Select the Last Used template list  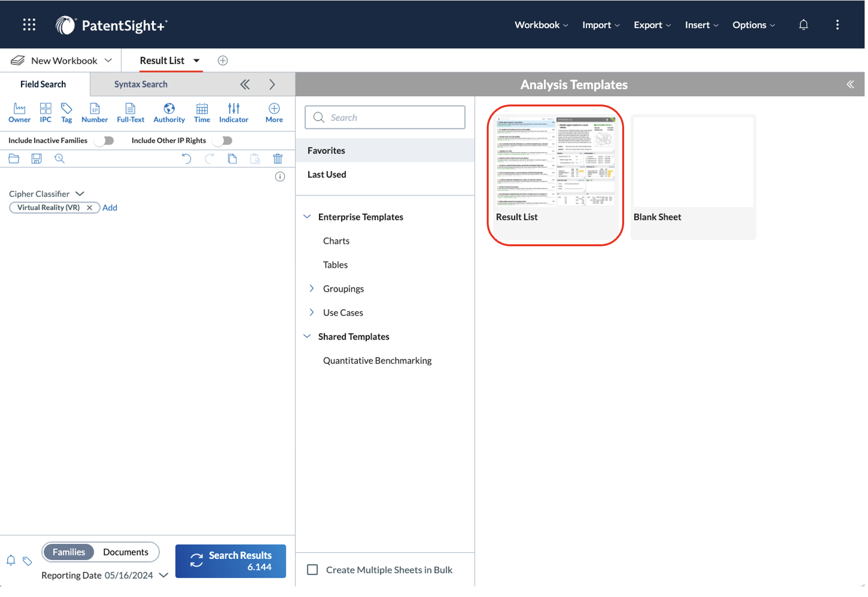[x=385, y=174]
